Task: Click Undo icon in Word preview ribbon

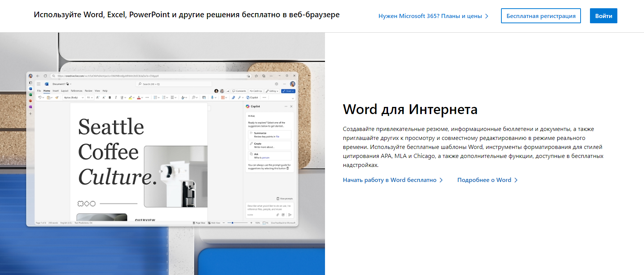Action: (40, 98)
